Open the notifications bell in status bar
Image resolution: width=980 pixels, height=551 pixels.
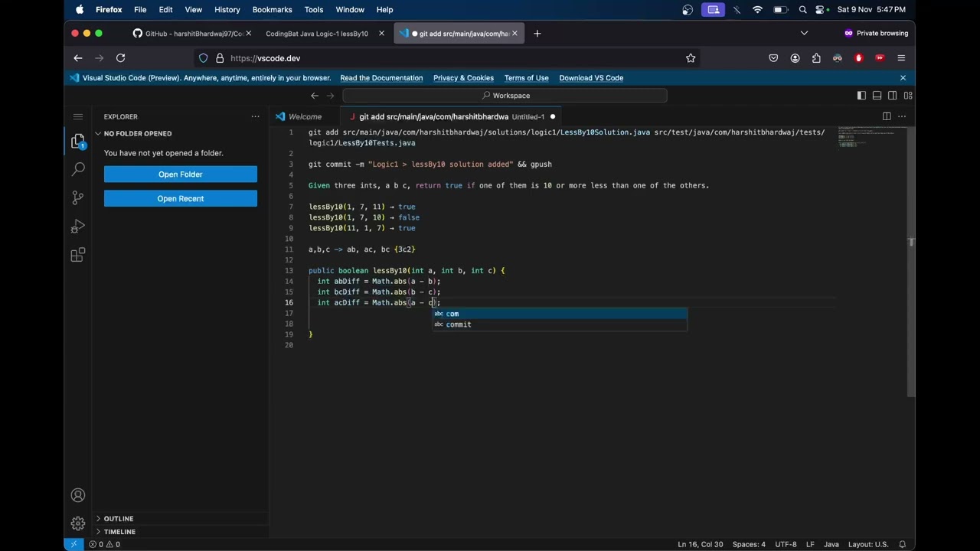coord(903,544)
